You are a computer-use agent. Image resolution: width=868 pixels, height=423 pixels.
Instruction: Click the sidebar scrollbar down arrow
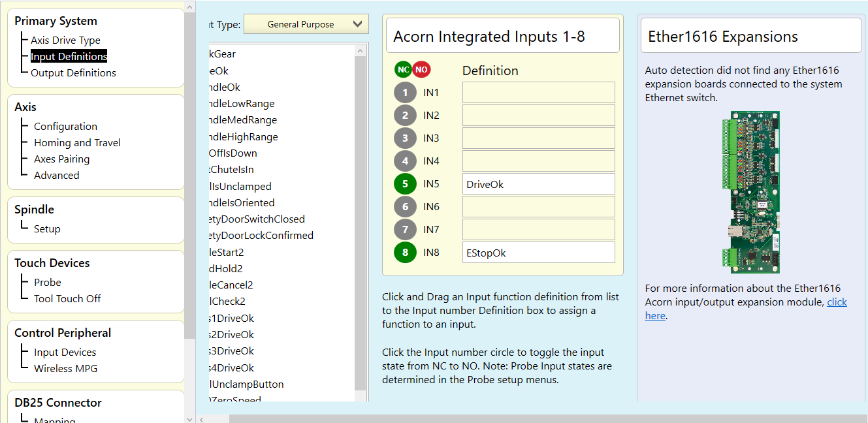(x=190, y=418)
